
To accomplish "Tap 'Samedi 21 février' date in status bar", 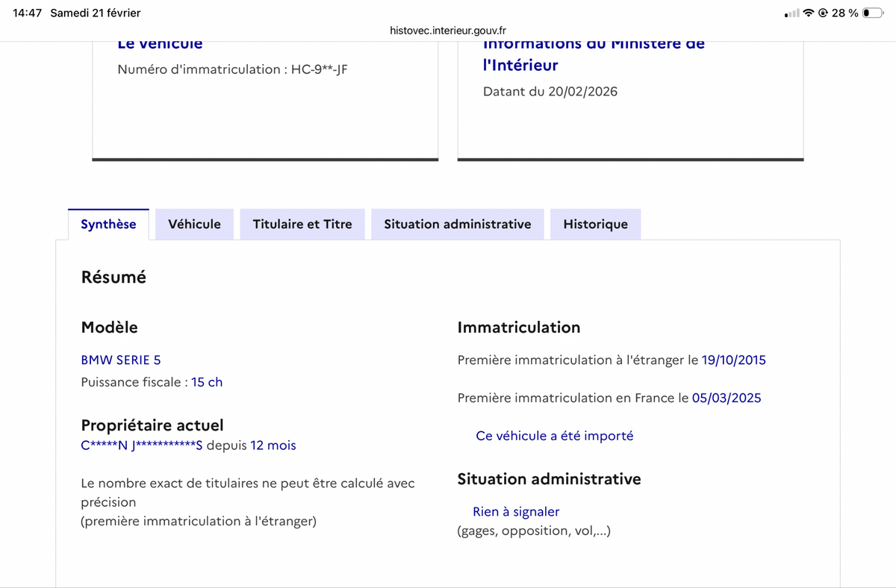I will [96, 13].
